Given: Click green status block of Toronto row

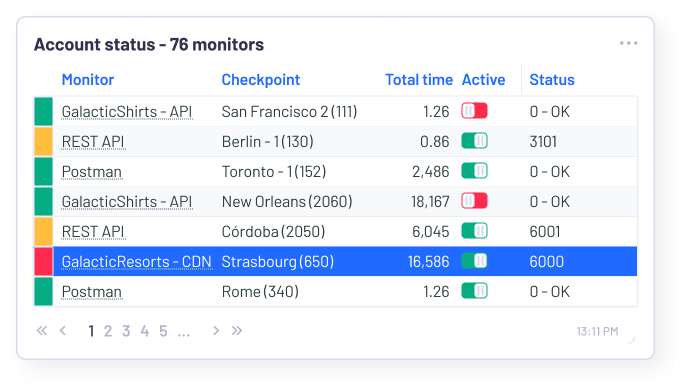Looking at the screenshot, I should (x=43, y=172).
